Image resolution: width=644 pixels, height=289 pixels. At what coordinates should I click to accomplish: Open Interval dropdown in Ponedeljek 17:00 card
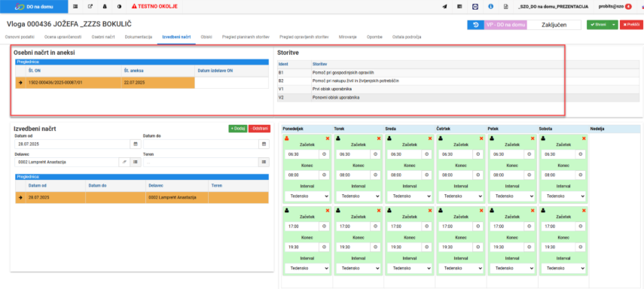pos(307,268)
